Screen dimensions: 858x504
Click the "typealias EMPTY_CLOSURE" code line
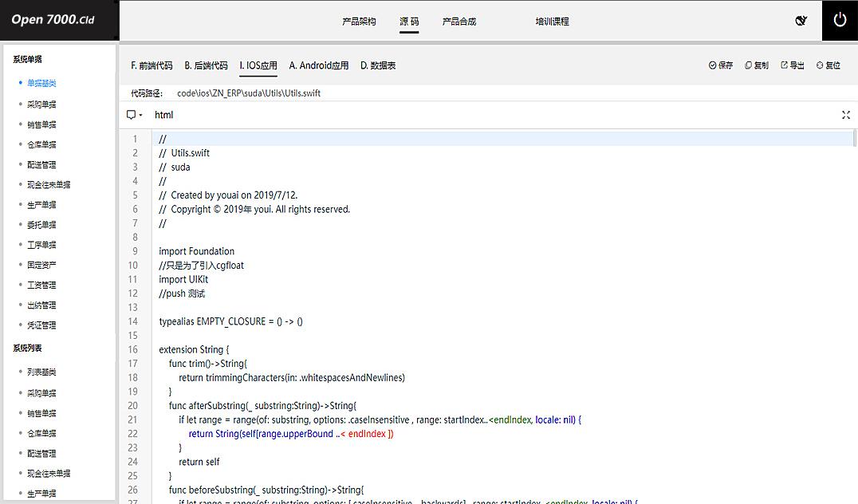pyautogui.click(x=230, y=321)
